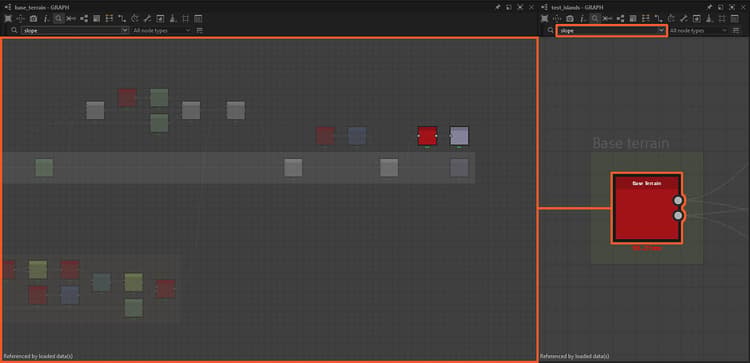Click the stepped link-routing icon in base_terrain toolbar

coord(122,19)
